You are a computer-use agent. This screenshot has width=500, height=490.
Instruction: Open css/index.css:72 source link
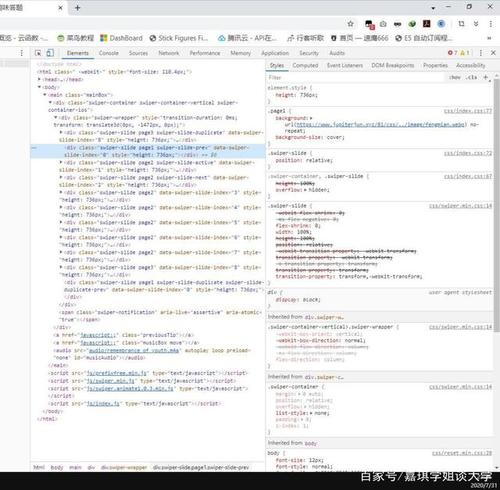pos(468,153)
